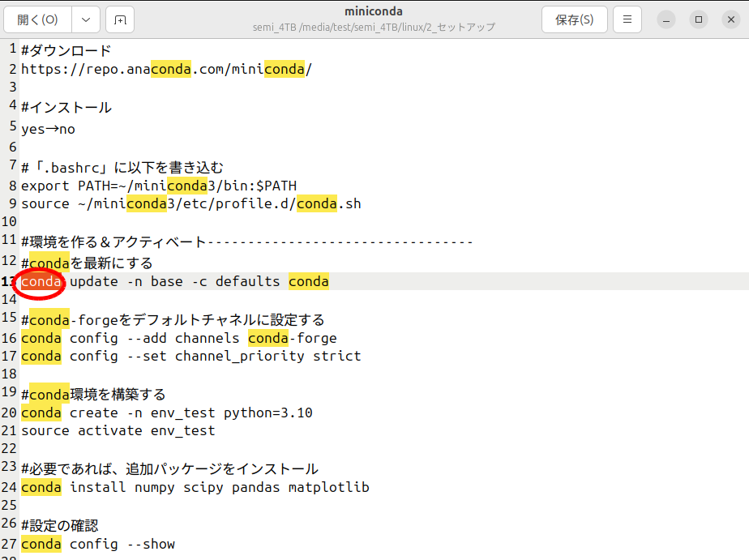Click the '#ダウンロード' comment line
Viewport: 749px width, 560px height.
(66, 50)
